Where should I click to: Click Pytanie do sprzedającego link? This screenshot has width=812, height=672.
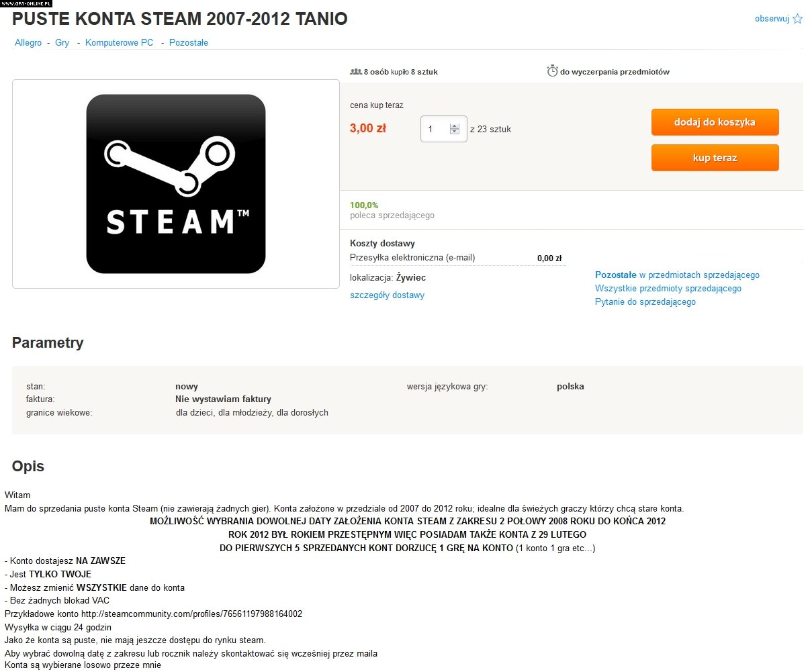click(645, 302)
